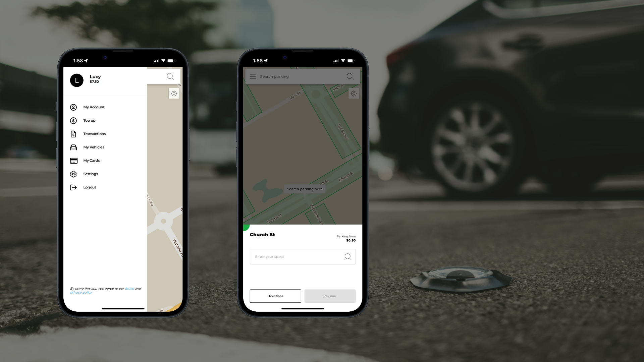Click the search magnifier on parking screen
Viewport: 644px width, 362px height.
pyautogui.click(x=350, y=76)
